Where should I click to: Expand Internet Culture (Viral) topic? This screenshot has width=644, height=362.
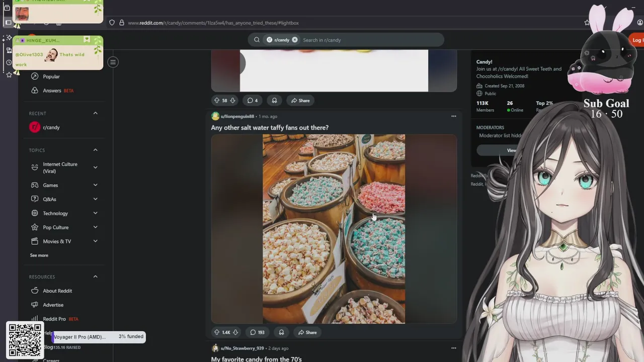click(95, 167)
